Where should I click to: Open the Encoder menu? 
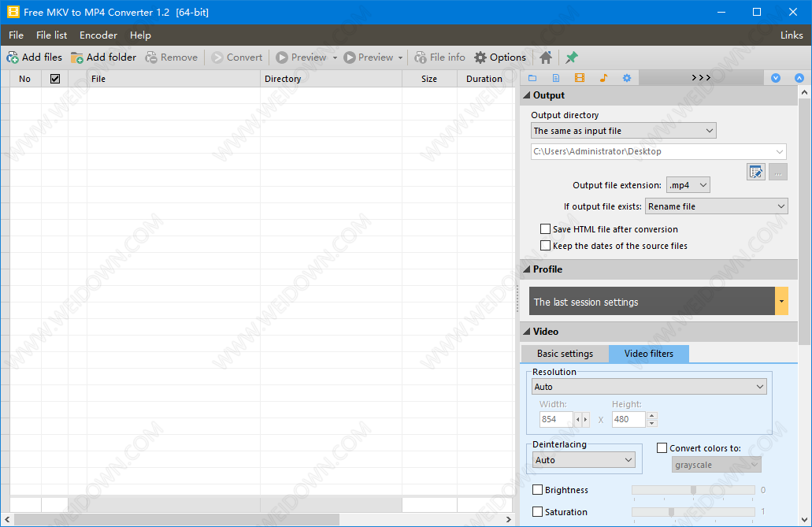[x=98, y=35]
